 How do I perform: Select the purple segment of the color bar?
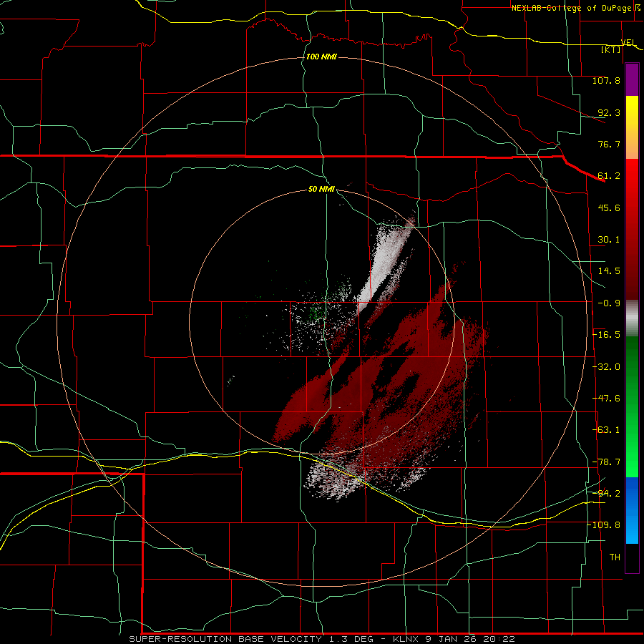pos(632,80)
